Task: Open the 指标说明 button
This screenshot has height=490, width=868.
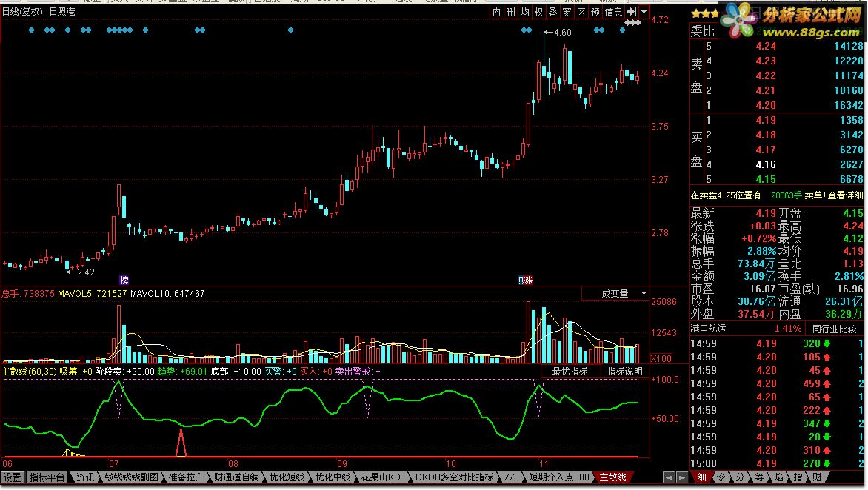Action: click(624, 371)
